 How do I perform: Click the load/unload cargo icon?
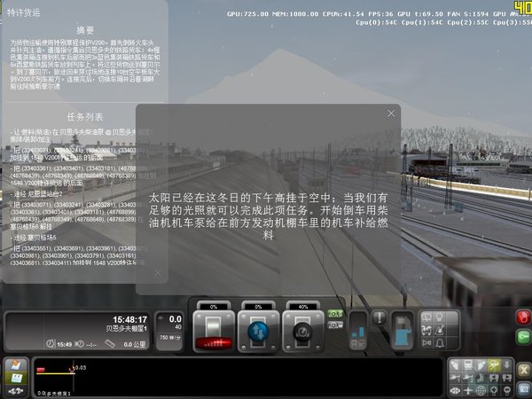point(426,330)
